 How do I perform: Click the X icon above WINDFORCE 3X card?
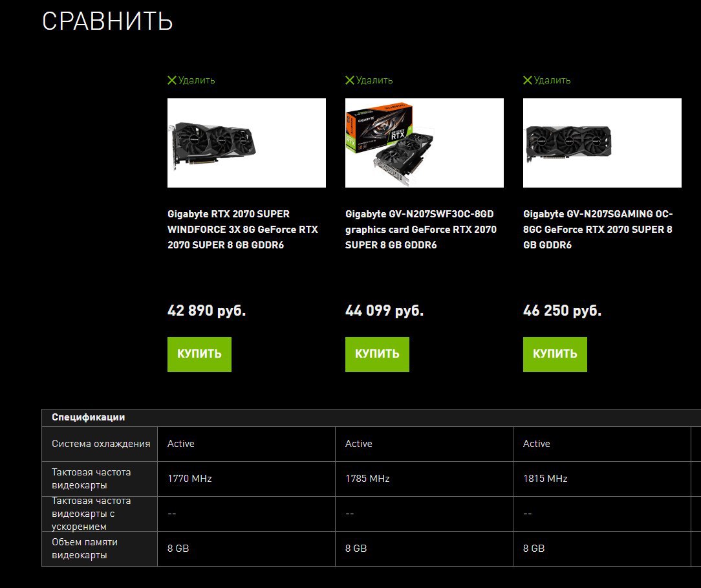[171, 80]
